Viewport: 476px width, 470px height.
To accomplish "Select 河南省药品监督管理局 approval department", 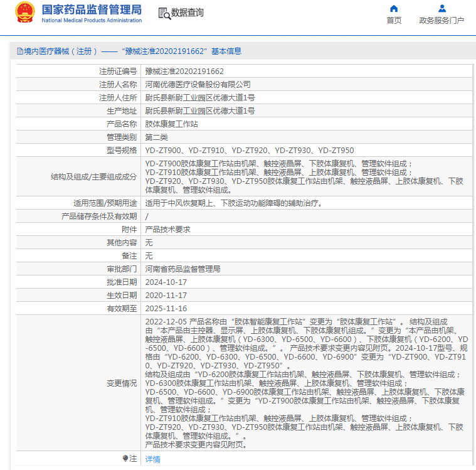I will [182, 269].
